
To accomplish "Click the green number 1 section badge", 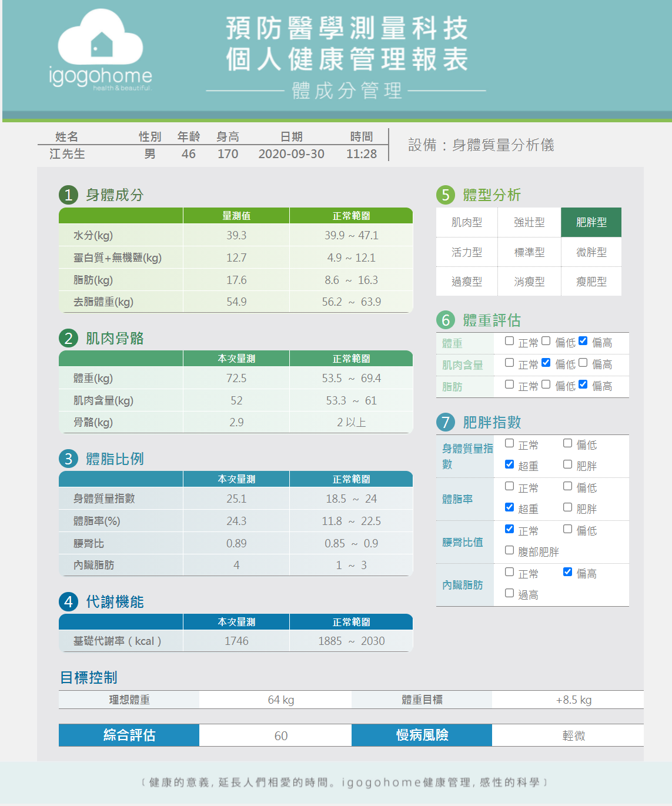I will pyautogui.click(x=68, y=195).
